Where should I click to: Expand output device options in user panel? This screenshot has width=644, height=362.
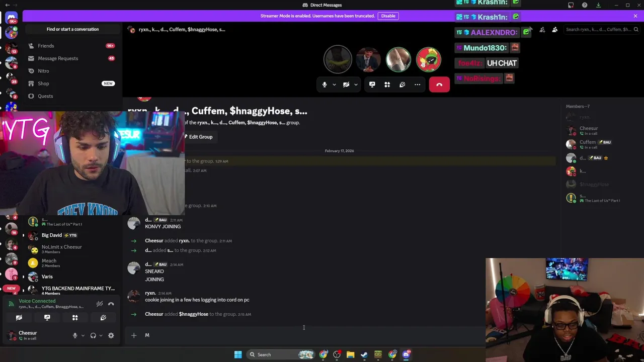pos(101,335)
